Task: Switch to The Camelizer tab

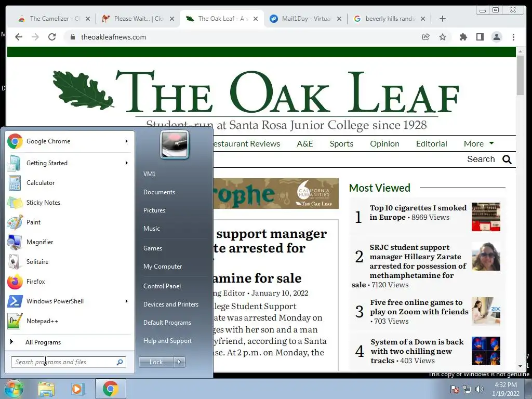Action: point(54,19)
